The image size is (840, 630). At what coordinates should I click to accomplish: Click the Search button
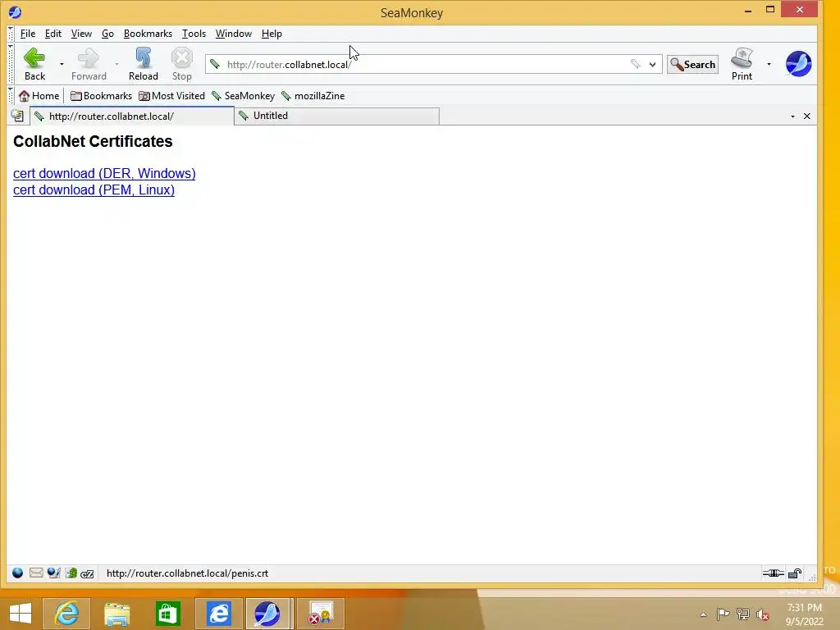point(692,64)
